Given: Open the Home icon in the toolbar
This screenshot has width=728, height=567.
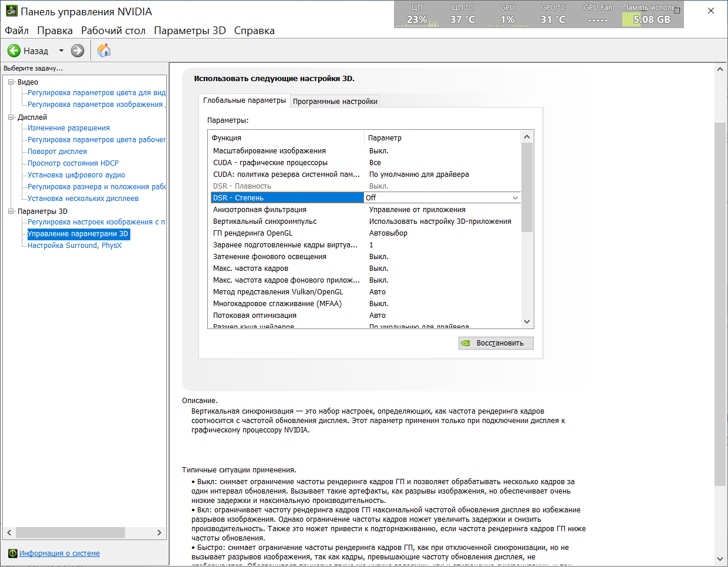Looking at the screenshot, I should (x=104, y=51).
